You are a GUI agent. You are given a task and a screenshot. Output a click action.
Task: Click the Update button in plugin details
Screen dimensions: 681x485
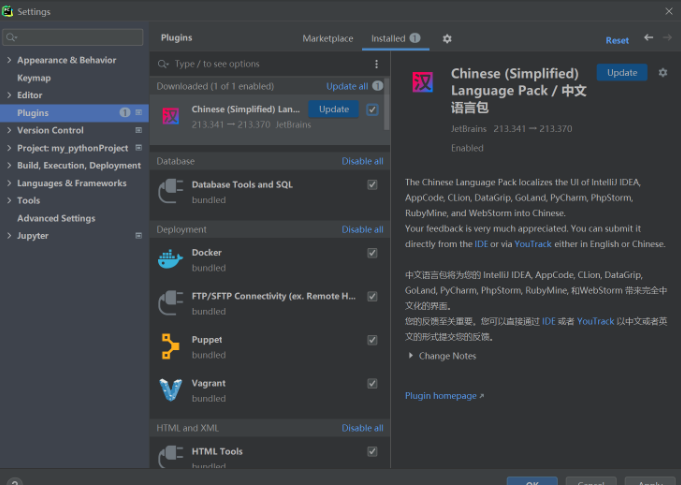tap(622, 73)
